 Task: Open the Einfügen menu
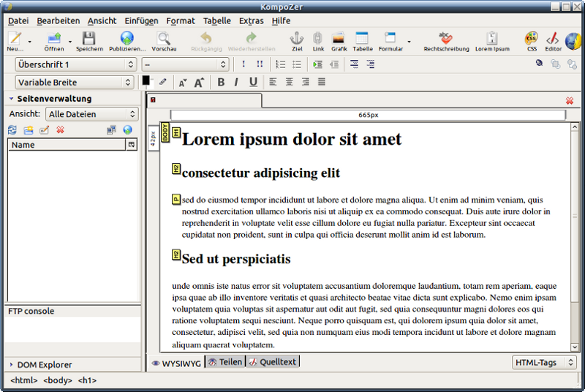pyautogui.click(x=141, y=21)
